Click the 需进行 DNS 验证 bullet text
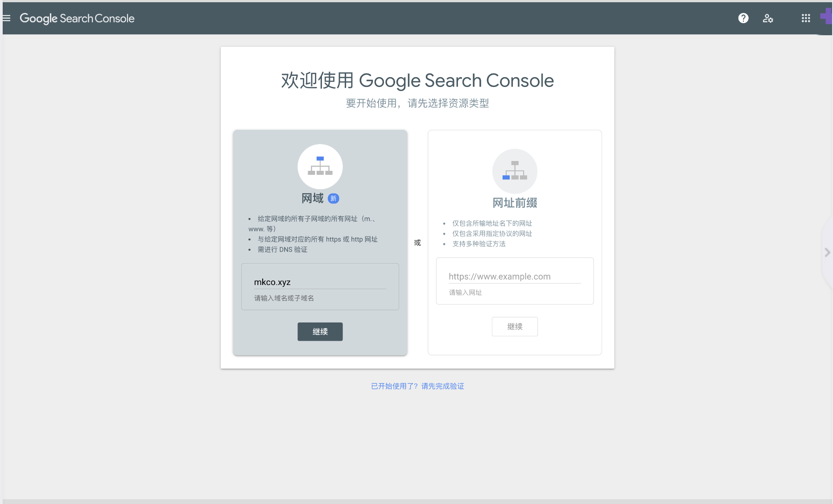This screenshot has height=504, width=833. 282,250
